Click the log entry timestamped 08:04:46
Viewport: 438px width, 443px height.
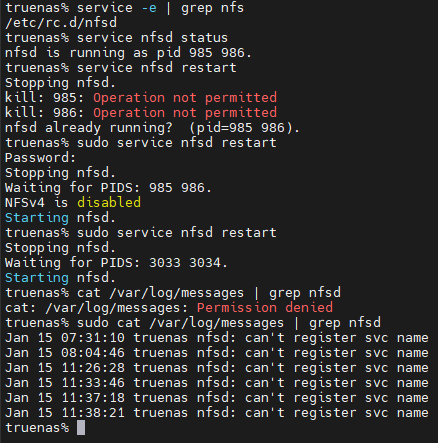(x=217, y=353)
